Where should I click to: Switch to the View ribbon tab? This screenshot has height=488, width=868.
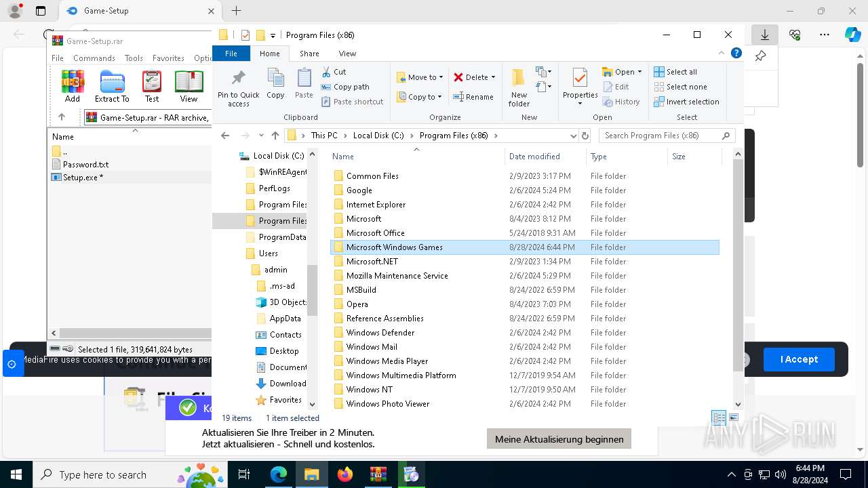pos(347,54)
